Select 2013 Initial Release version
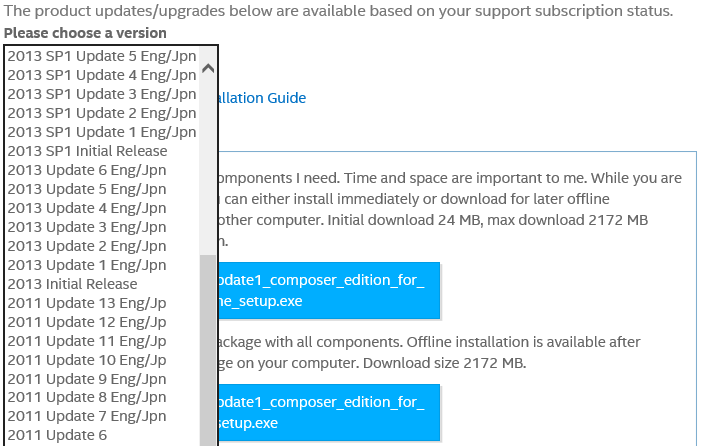Image resolution: width=703 pixels, height=446 pixels. click(x=73, y=284)
